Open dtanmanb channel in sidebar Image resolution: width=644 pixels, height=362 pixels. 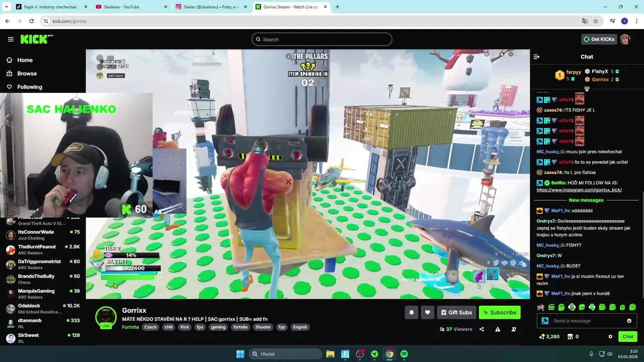pos(43,323)
